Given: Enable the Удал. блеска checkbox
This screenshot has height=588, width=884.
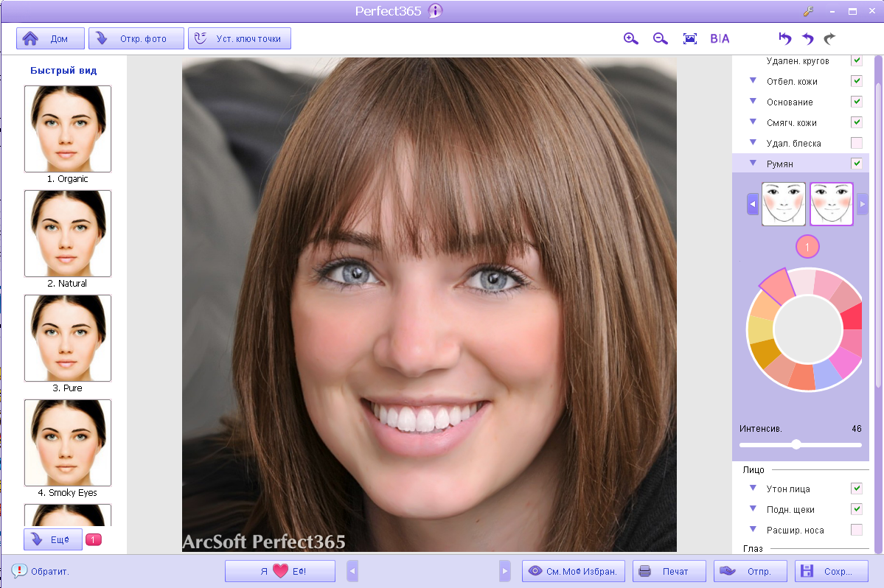Looking at the screenshot, I should [857, 143].
